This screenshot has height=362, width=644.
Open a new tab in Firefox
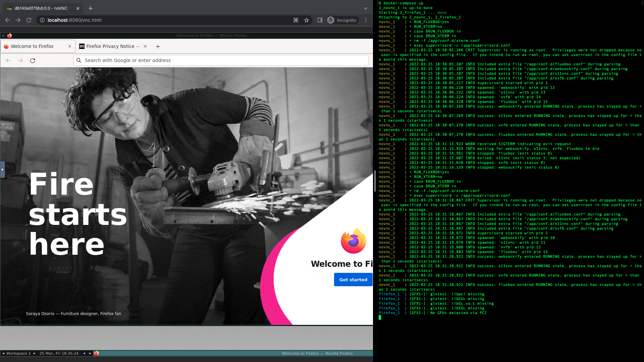[x=158, y=46]
